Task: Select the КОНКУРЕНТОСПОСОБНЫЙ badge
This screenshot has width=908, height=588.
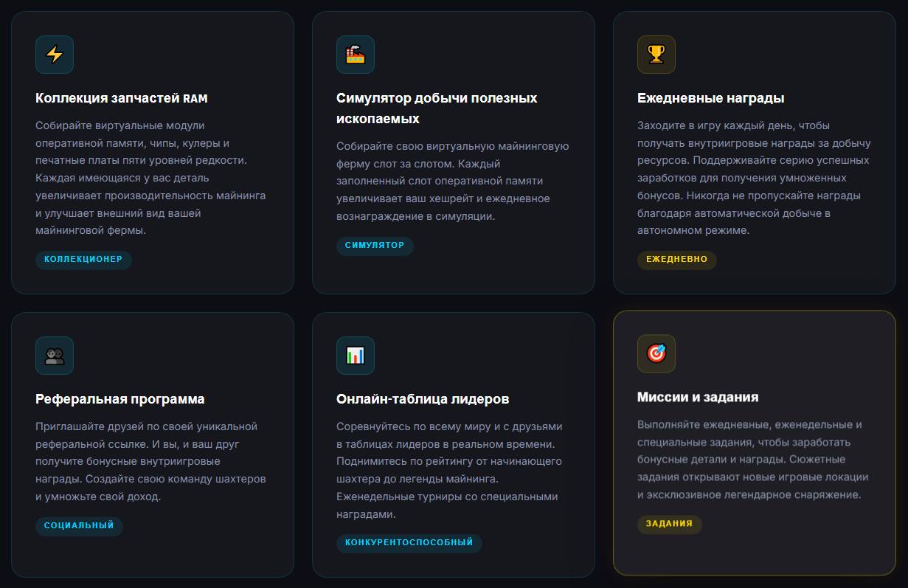Action: (409, 543)
